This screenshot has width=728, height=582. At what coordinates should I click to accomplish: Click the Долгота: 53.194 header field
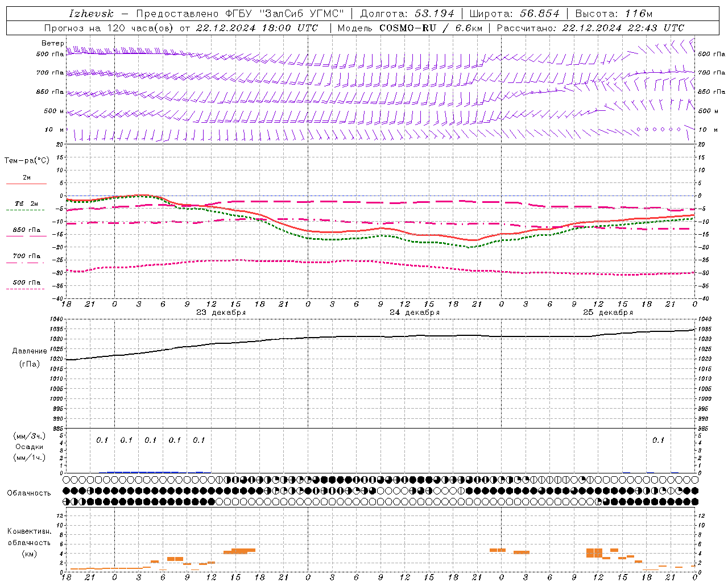coord(407,14)
